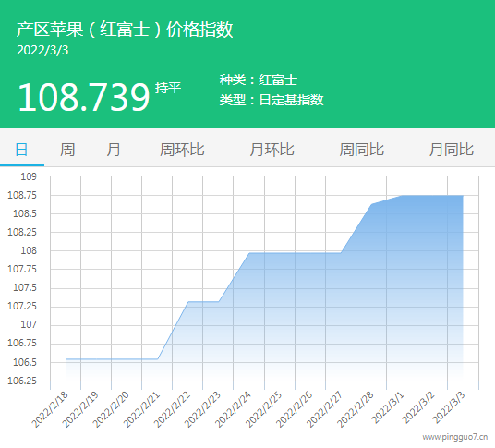Screen dimensions: 495x448
Task: Click the 2022/3/3 x-axis label
Action: [449, 408]
